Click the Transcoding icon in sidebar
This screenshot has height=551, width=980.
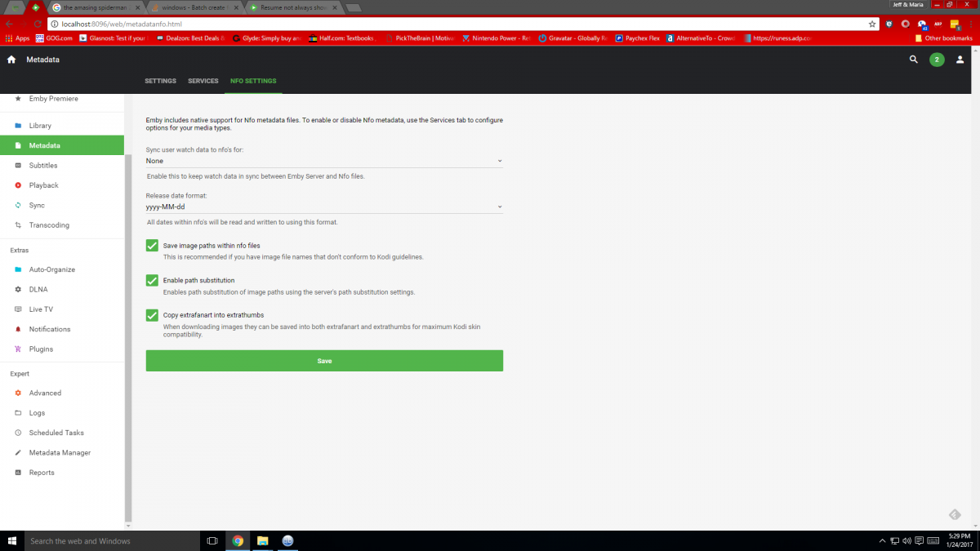(x=18, y=225)
